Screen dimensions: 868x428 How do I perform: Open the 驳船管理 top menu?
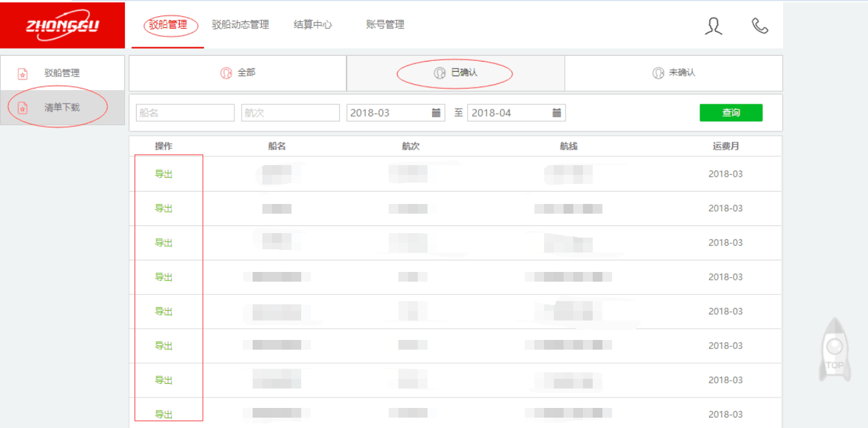(x=168, y=25)
